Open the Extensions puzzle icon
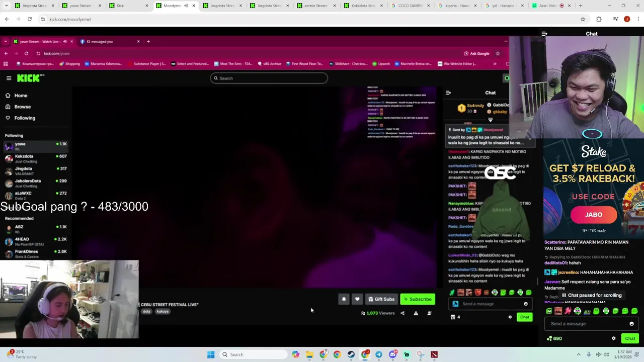644x362 pixels. [x=599, y=19]
